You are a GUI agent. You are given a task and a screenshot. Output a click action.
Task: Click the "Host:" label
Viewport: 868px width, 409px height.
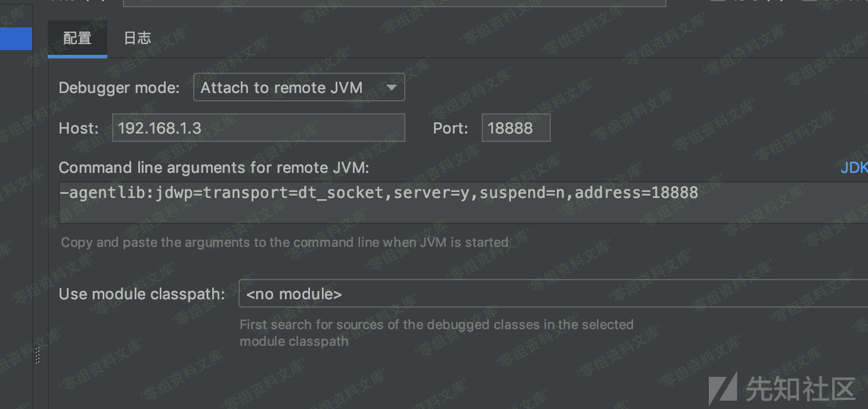point(78,128)
